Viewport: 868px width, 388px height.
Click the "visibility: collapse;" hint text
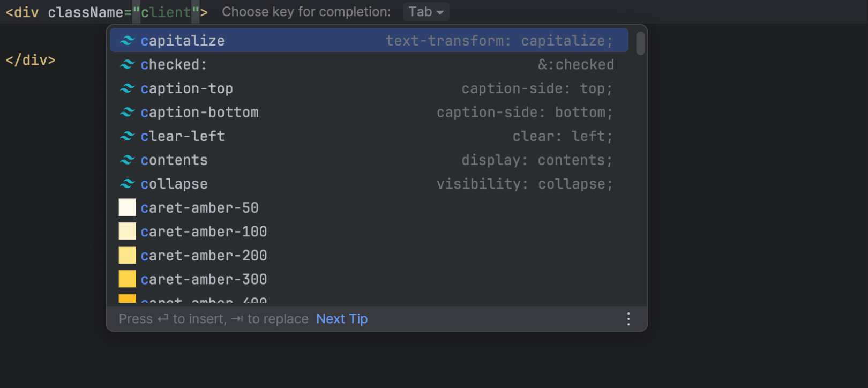[x=525, y=184]
